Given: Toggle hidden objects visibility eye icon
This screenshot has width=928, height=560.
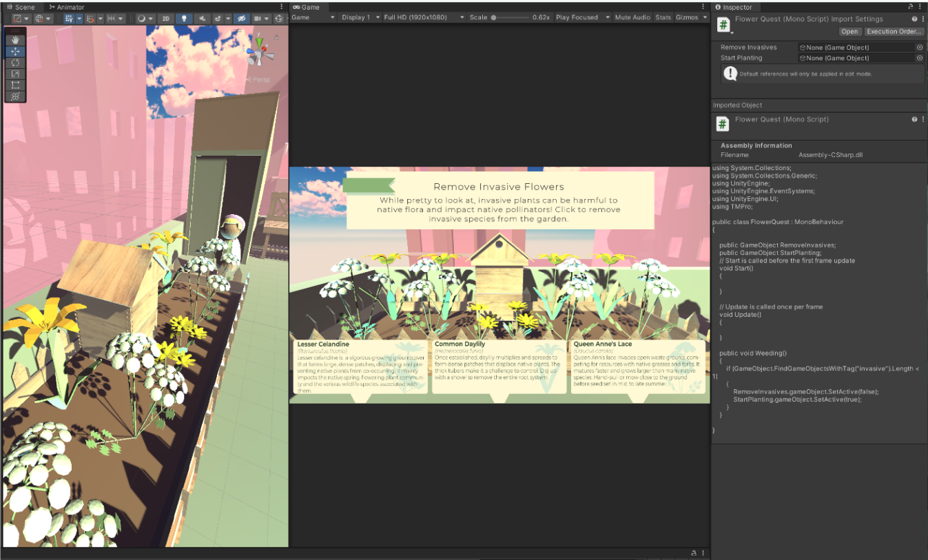Looking at the screenshot, I should [x=242, y=19].
